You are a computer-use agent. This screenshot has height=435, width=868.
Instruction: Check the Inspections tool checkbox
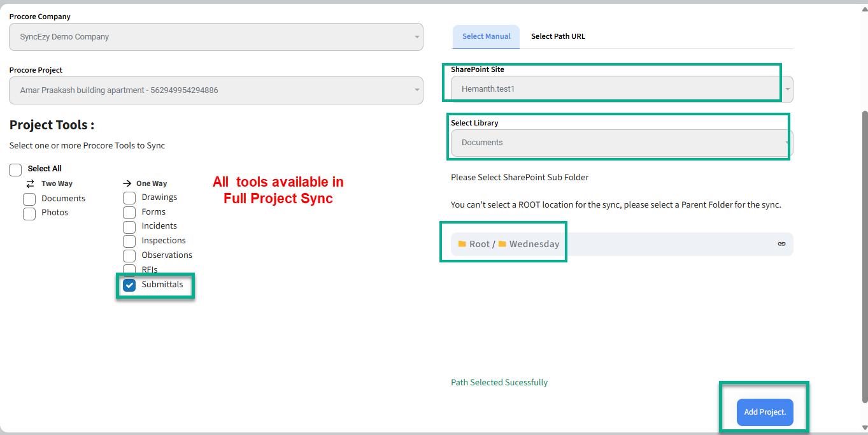(x=129, y=241)
